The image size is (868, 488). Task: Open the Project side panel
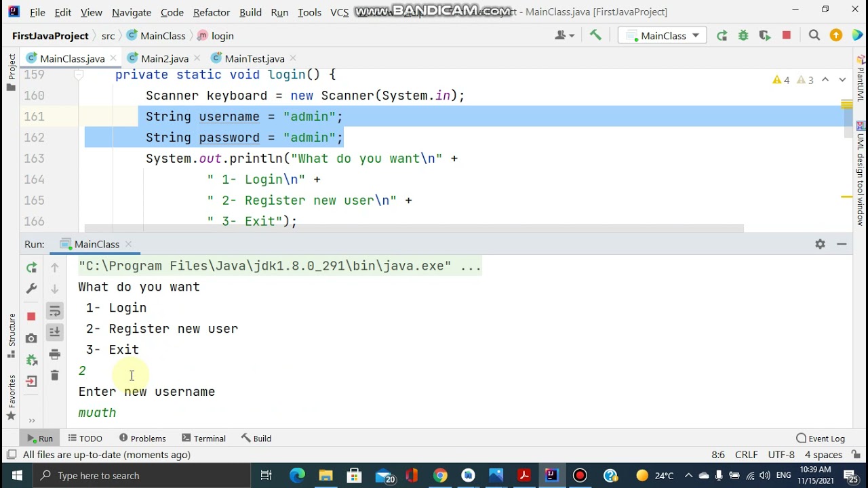tap(11, 73)
